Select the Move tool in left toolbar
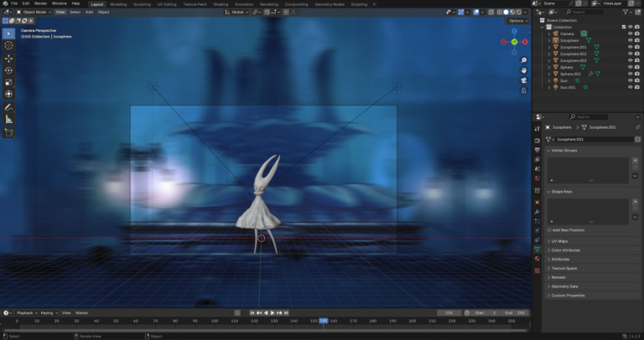The width and height of the screenshot is (644, 340). tap(9, 58)
